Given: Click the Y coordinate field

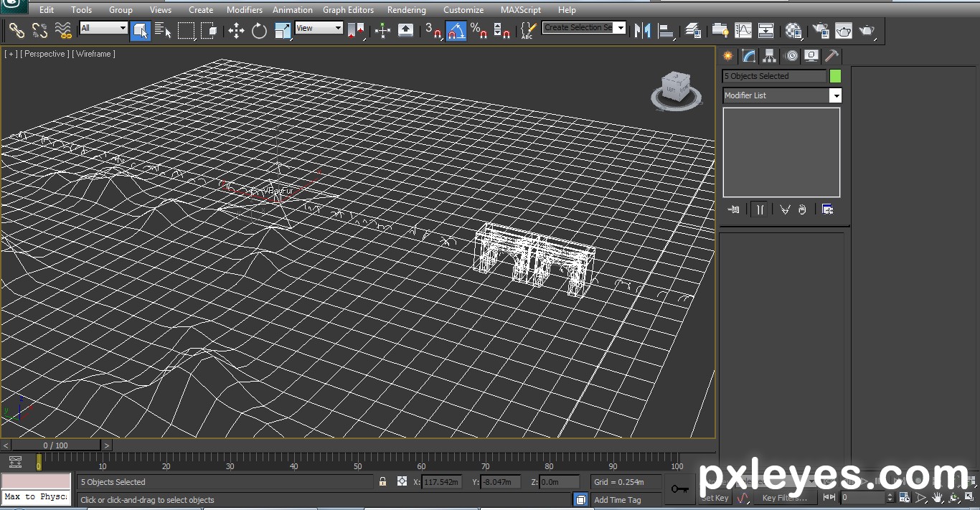Looking at the screenshot, I should (x=501, y=482).
